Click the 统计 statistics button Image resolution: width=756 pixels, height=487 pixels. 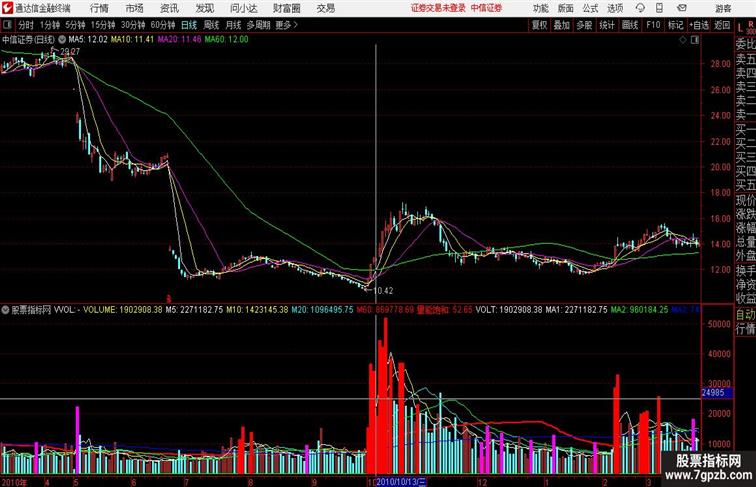(x=607, y=25)
